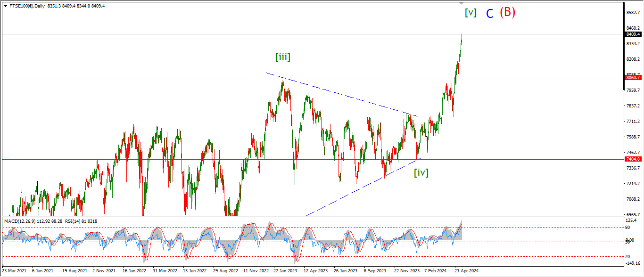Click the red 8060.7 price level tag
Viewport: 644px width, 277px height.
633,78
